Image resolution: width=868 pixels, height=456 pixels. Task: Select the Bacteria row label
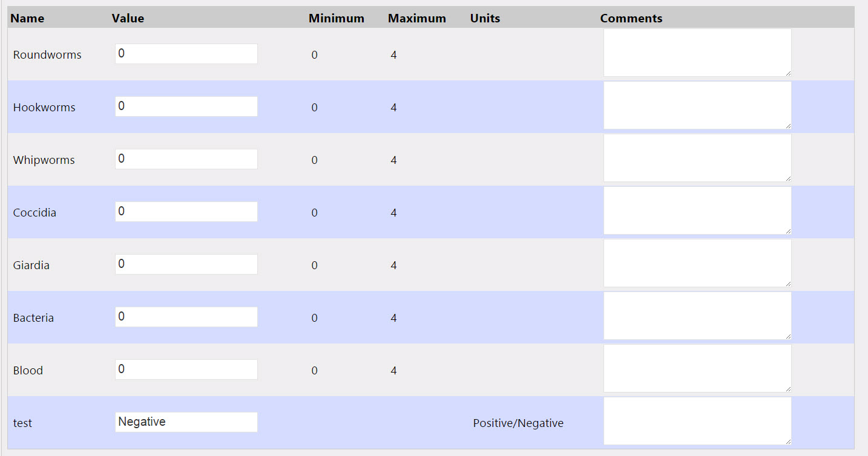[x=33, y=318]
